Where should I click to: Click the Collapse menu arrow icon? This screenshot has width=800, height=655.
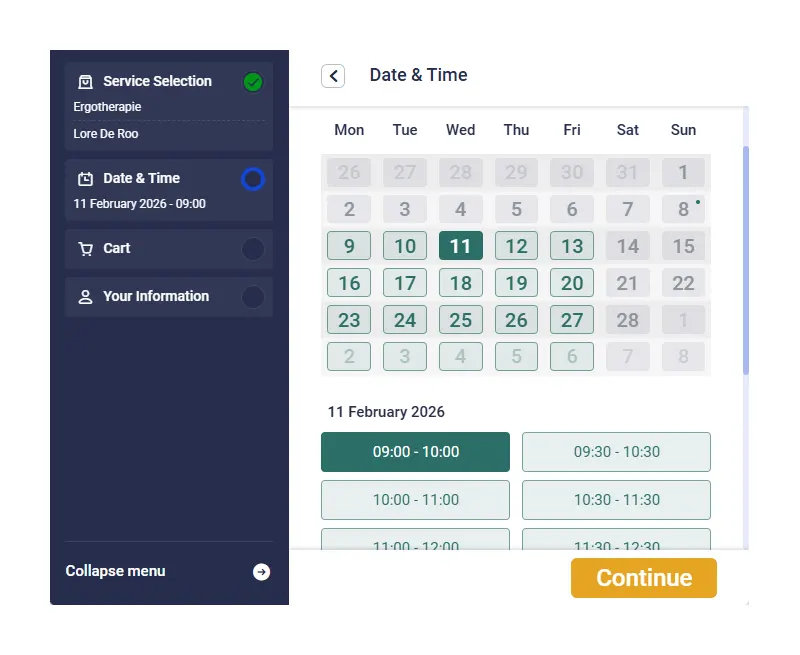[261, 572]
